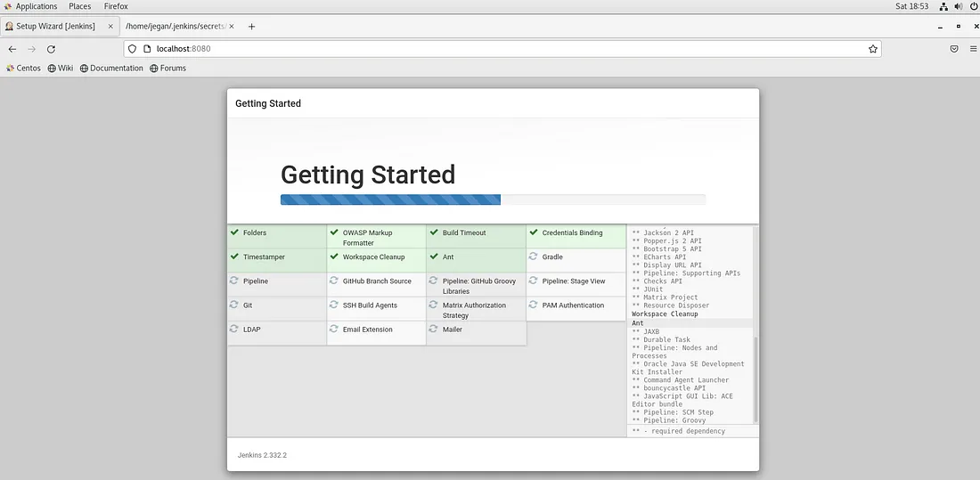Image resolution: width=980 pixels, height=480 pixels.
Task: Open the Centos bookmark
Action: point(23,68)
